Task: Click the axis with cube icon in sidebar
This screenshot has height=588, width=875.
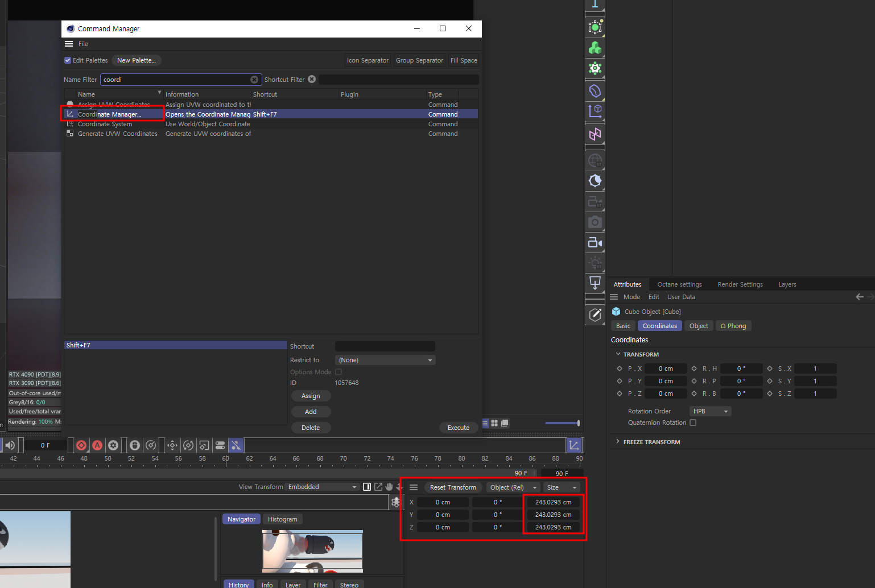Action: click(x=595, y=111)
